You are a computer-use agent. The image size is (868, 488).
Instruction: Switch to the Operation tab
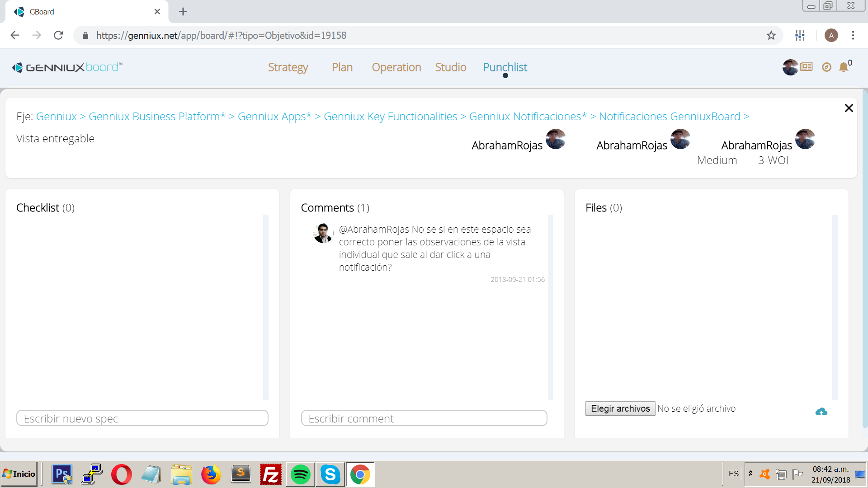(x=396, y=67)
